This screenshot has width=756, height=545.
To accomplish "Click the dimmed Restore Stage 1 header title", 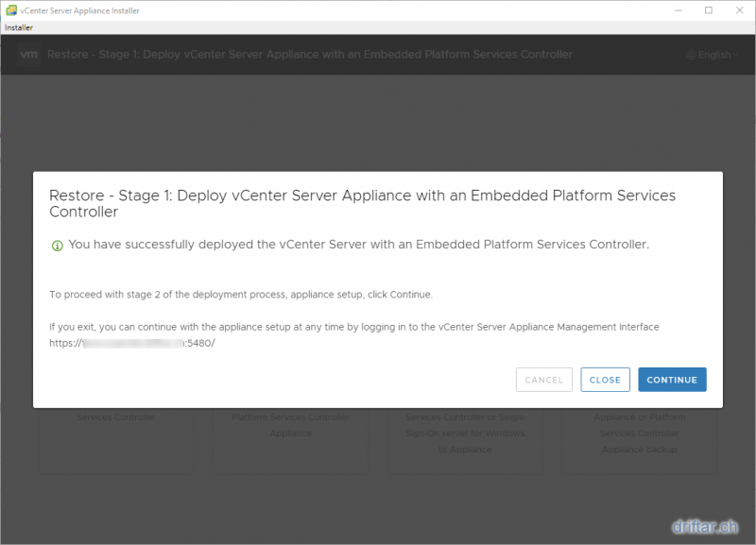I will [x=309, y=55].
